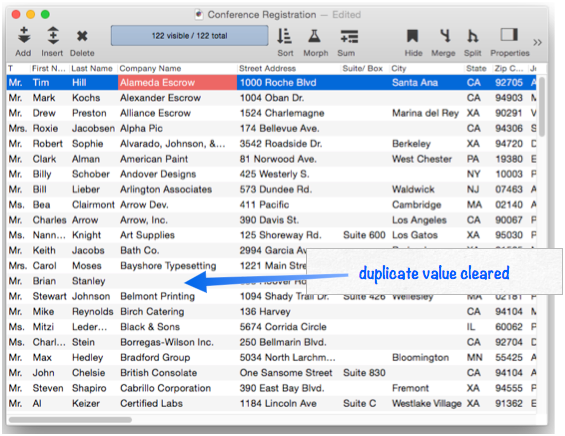Click the Split toolbar icon
This screenshot has height=436, width=565.
tap(472, 36)
